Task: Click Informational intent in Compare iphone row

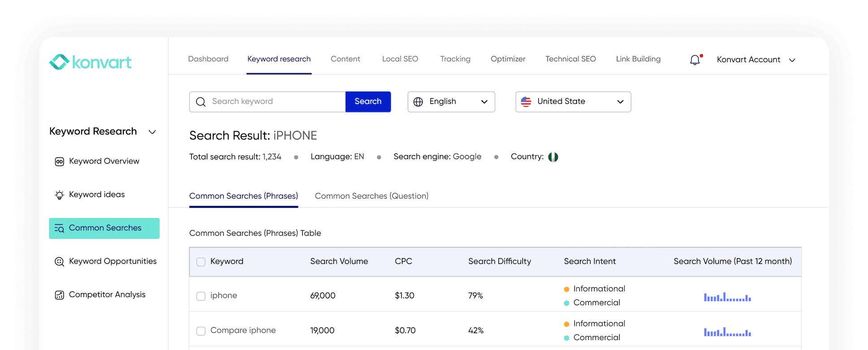Action: tap(595, 324)
